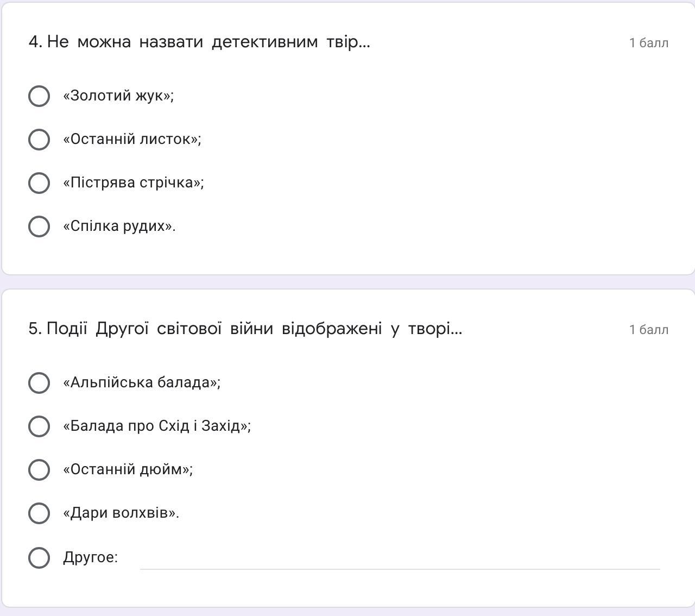Mark «Спілка рудих» as the answer

coord(39,227)
